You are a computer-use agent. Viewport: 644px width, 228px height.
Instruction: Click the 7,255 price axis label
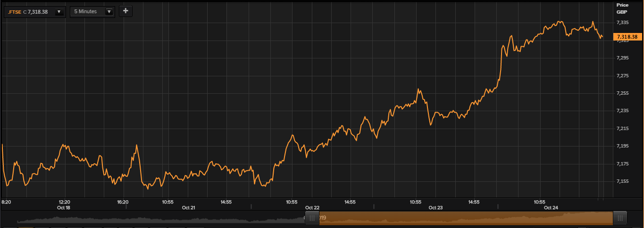(623, 93)
